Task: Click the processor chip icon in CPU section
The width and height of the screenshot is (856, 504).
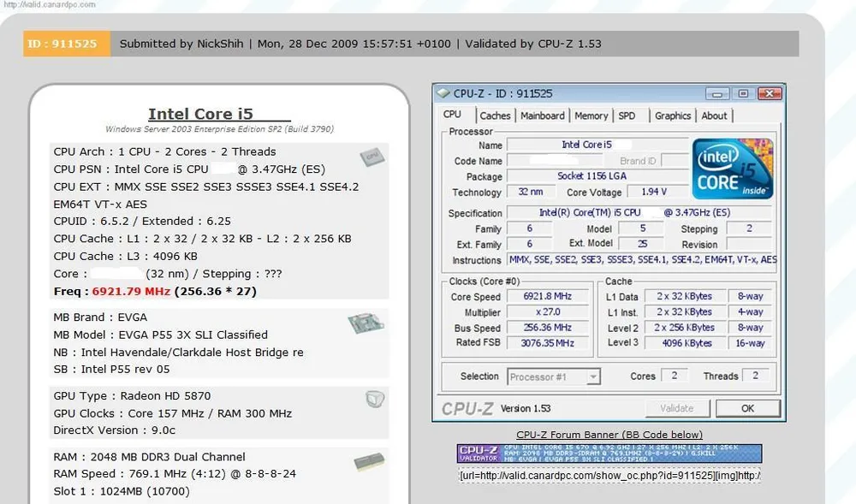Action: (x=370, y=157)
